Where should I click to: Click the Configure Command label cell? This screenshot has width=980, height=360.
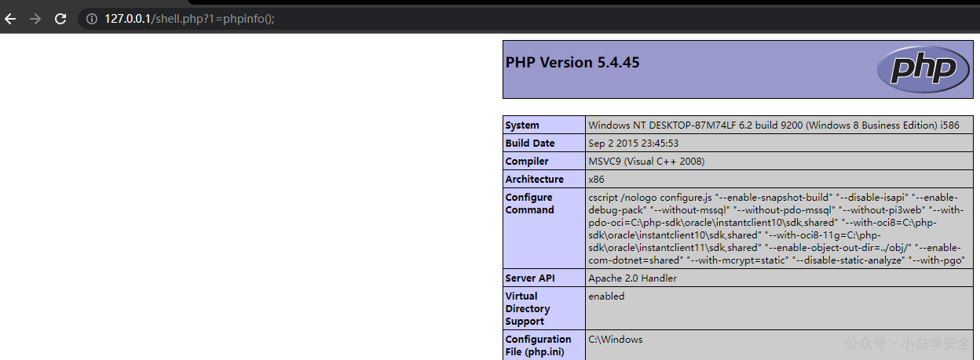pyautogui.click(x=544, y=228)
